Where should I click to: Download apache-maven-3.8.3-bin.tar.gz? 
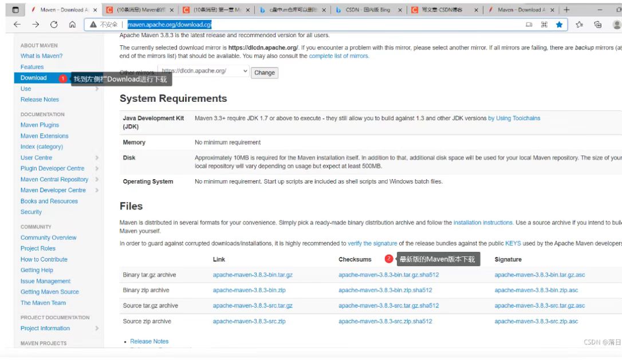(x=253, y=275)
